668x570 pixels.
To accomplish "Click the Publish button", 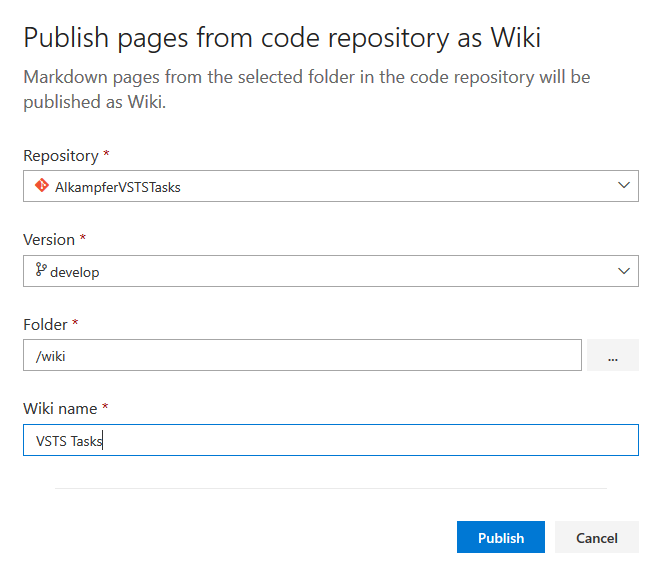I will (501, 537).
